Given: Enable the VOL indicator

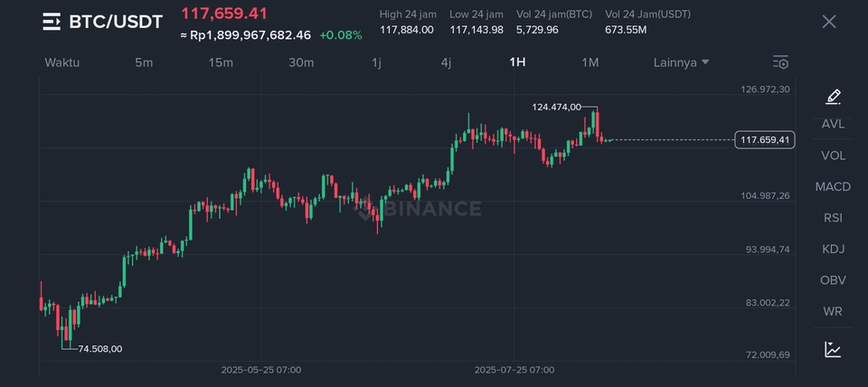Looking at the screenshot, I should 833,156.
